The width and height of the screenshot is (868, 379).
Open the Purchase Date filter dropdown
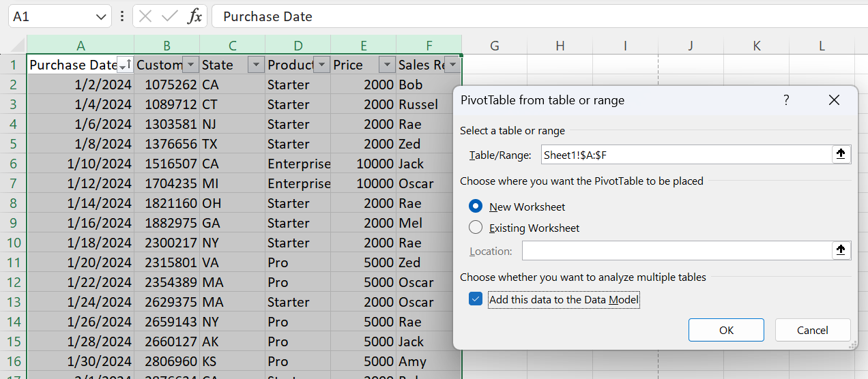pyautogui.click(x=125, y=65)
